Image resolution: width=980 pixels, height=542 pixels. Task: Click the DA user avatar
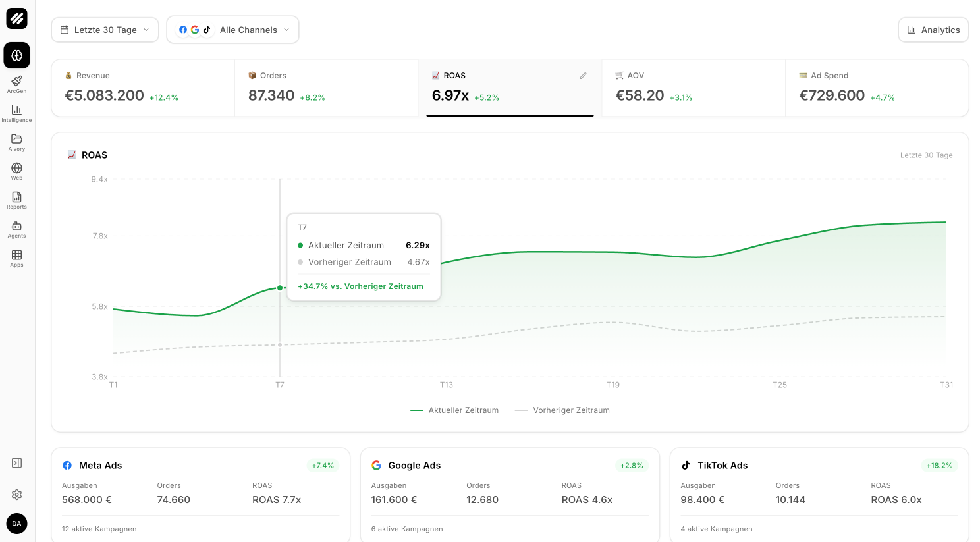point(16,524)
